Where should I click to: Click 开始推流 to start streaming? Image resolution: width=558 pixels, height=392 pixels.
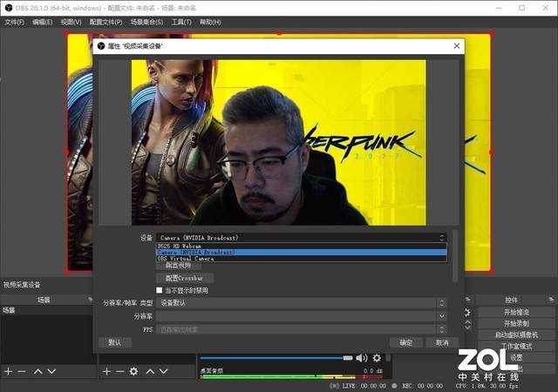(x=516, y=312)
